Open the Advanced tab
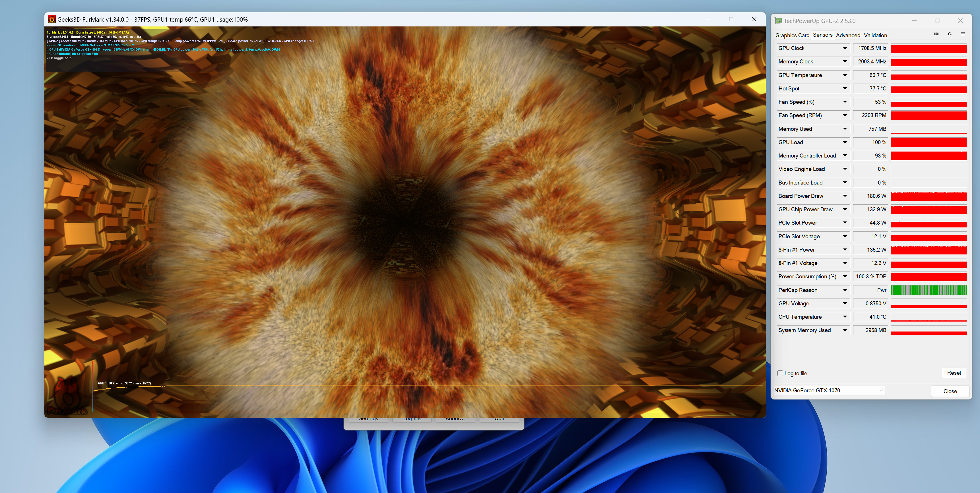 [x=848, y=35]
